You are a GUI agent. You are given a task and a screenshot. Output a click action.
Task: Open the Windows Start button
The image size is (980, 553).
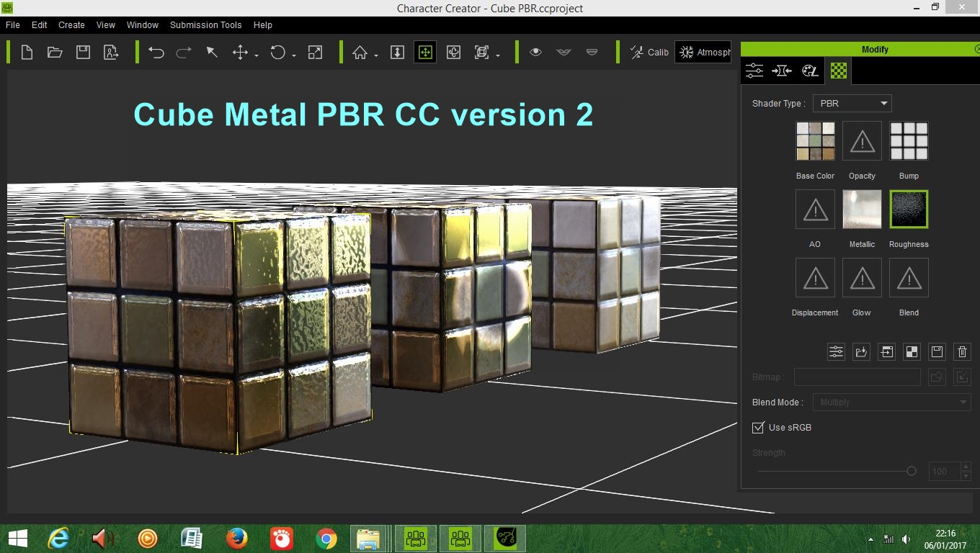point(17,538)
